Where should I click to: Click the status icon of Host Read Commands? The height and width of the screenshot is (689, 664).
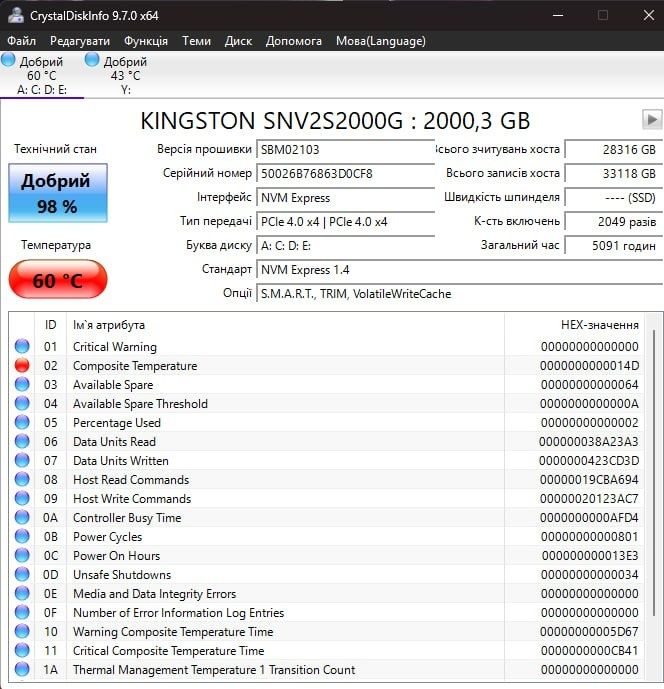pos(22,479)
